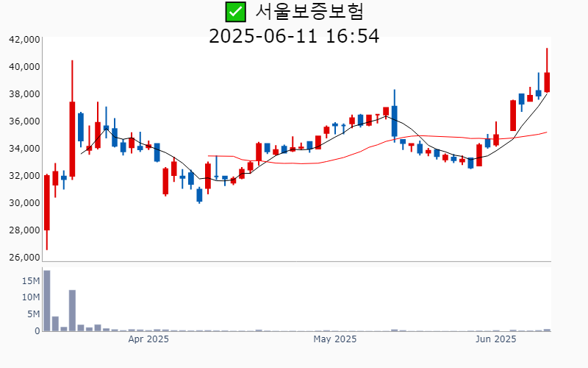
Task: Click the 42,000 price axis label
Action: pyautogui.click(x=24, y=40)
